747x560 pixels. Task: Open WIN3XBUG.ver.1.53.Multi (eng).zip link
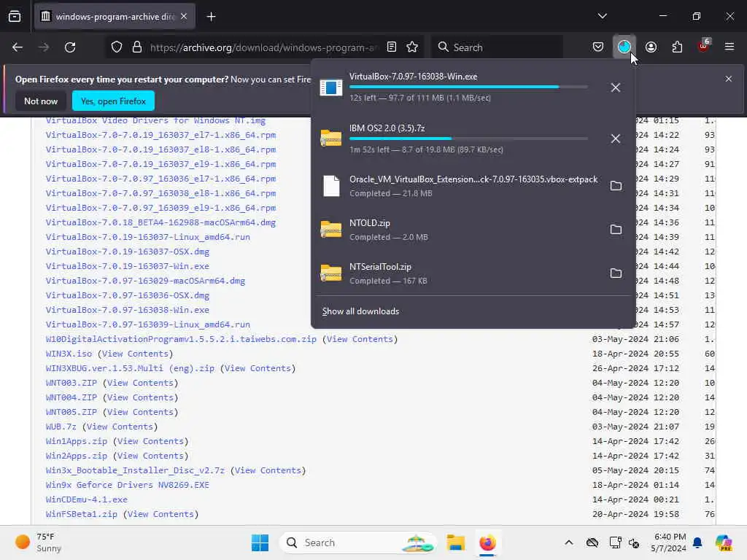(130, 368)
